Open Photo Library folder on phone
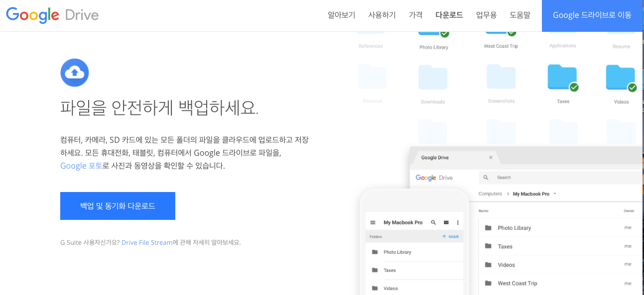This screenshot has height=295, width=644. tap(414, 252)
